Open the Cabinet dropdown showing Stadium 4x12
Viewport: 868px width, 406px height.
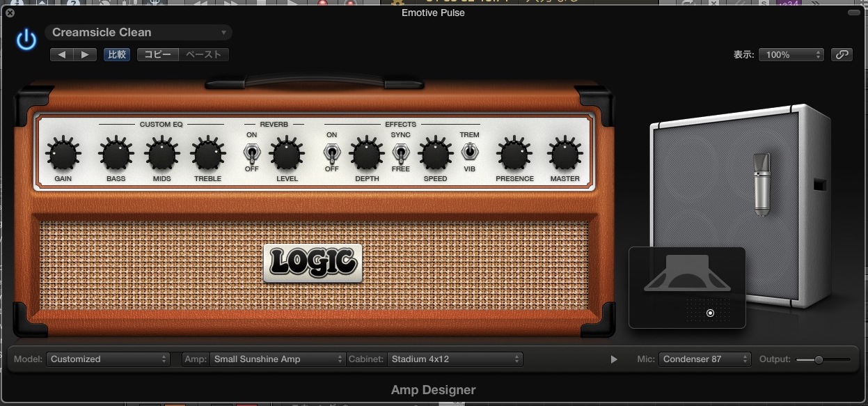coord(455,359)
